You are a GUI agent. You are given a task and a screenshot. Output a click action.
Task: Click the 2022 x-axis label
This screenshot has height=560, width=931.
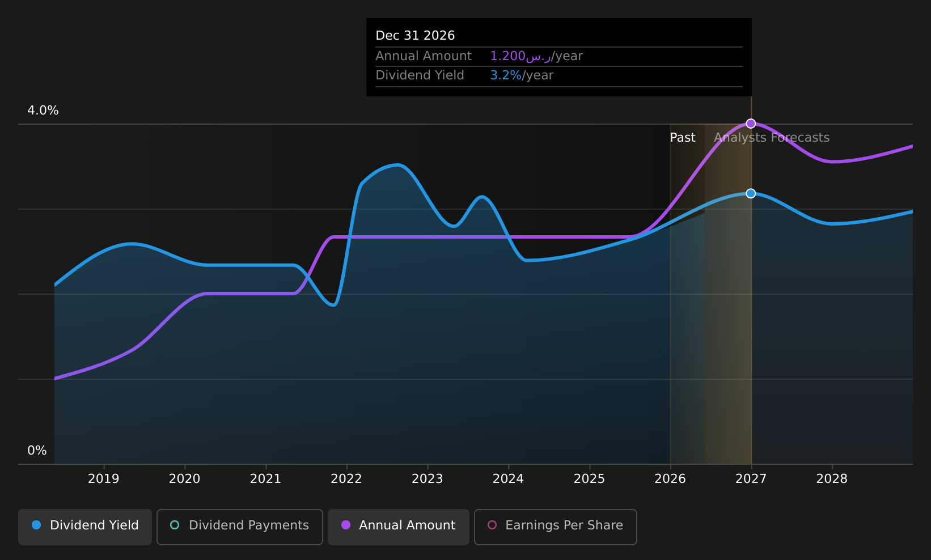(346, 479)
